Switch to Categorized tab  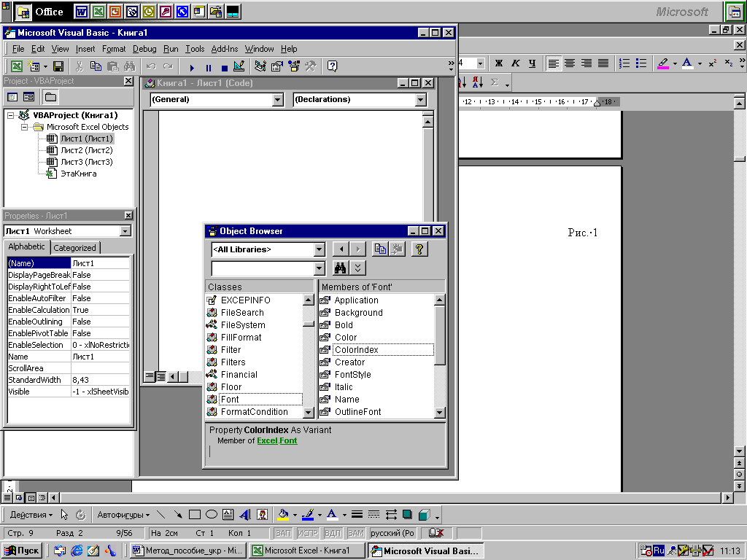coord(75,248)
